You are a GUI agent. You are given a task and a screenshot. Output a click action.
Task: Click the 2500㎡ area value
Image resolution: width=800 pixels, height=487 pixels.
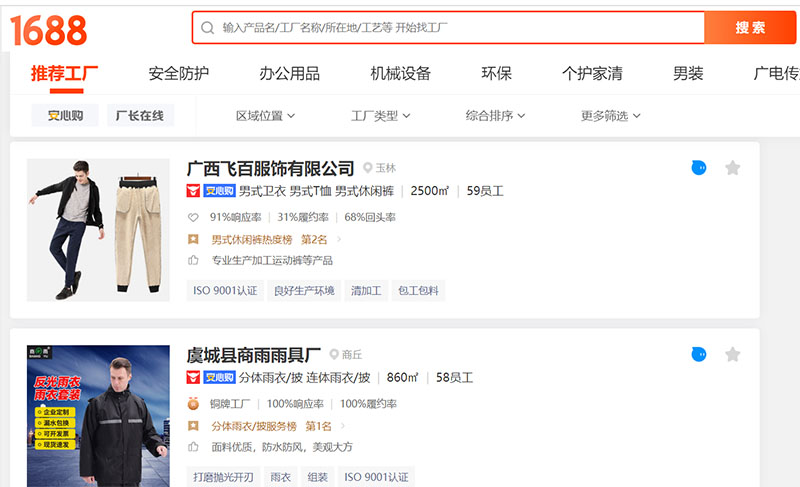tap(430, 191)
